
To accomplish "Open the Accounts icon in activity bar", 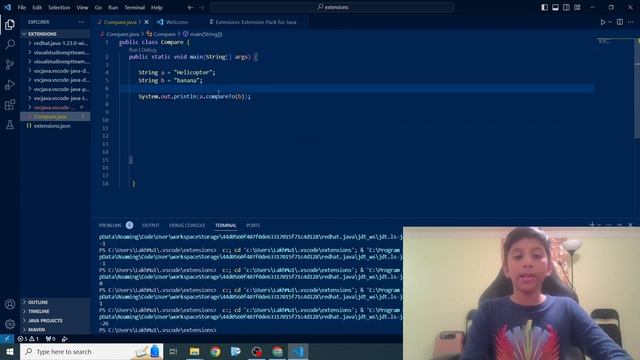I will pyautogui.click(x=10, y=304).
